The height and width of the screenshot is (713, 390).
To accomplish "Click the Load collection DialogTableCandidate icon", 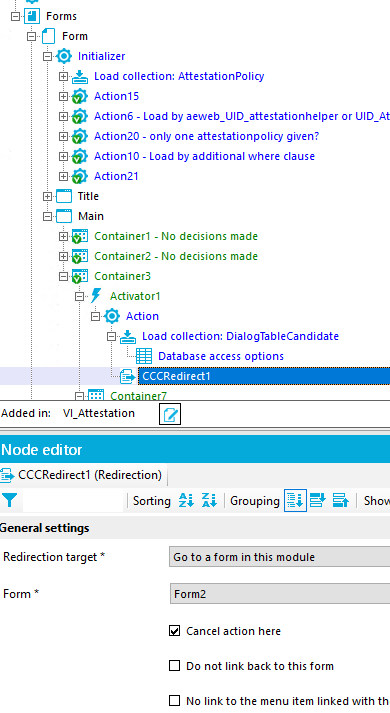I will pyautogui.click(x=128, y=336).
